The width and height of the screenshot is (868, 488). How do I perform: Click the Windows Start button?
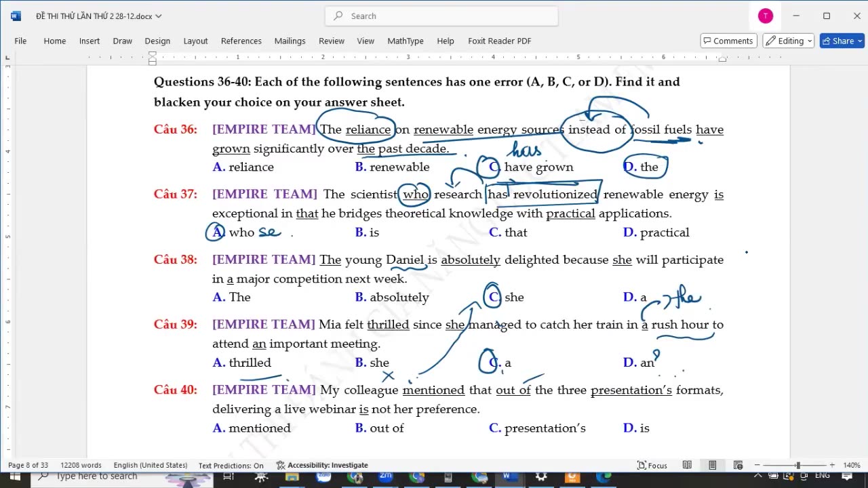coord(15,477)
